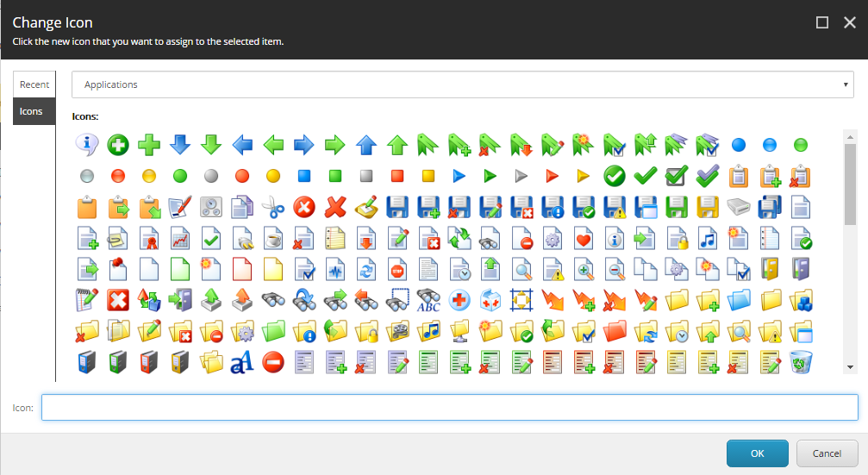The width and height of the screenshot is (868, 475).
Task: Open the Applications icon category dropdown
Action: (462, 84)
